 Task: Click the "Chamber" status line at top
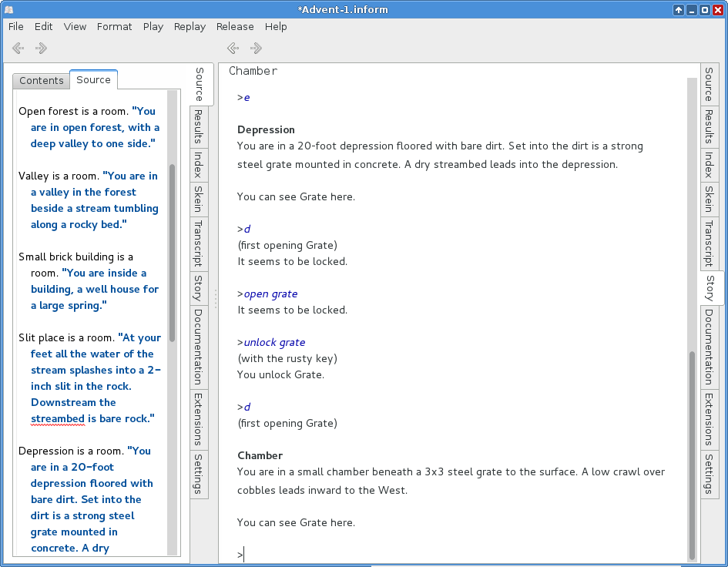253,71
